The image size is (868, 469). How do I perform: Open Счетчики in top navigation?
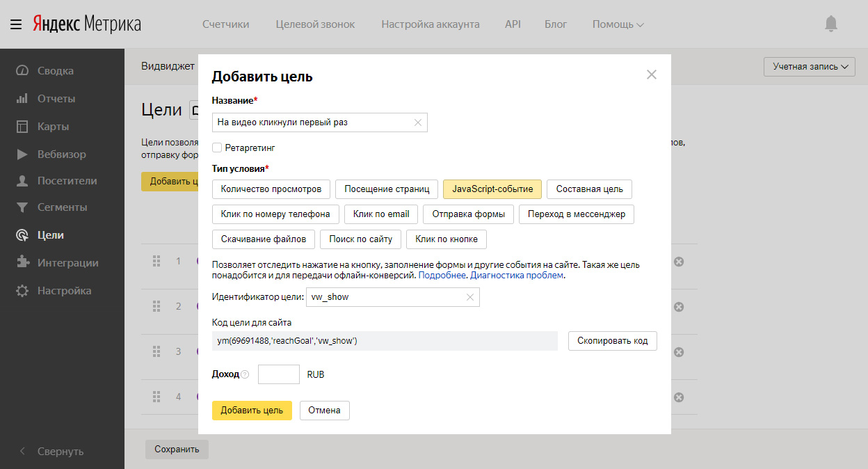(x=226, y=24)
